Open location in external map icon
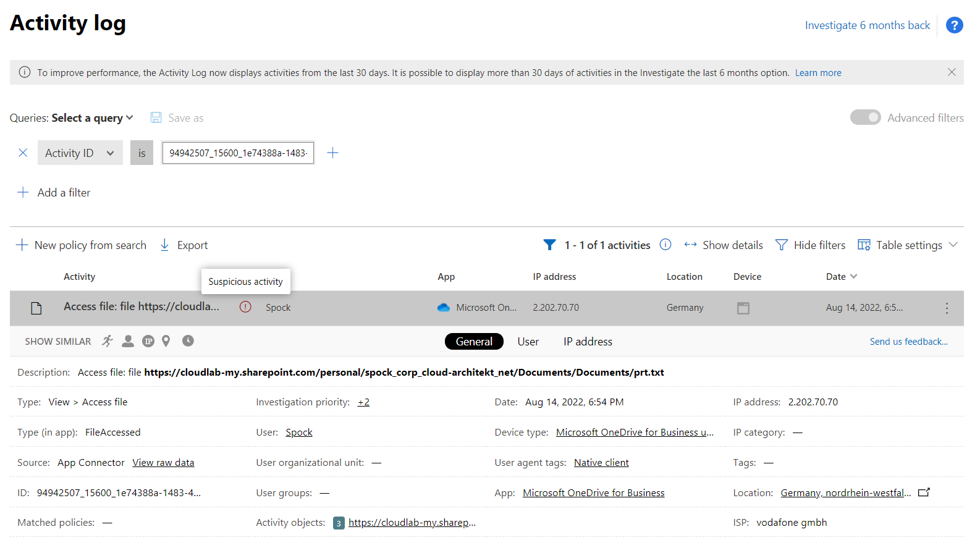 coord(924,492)
